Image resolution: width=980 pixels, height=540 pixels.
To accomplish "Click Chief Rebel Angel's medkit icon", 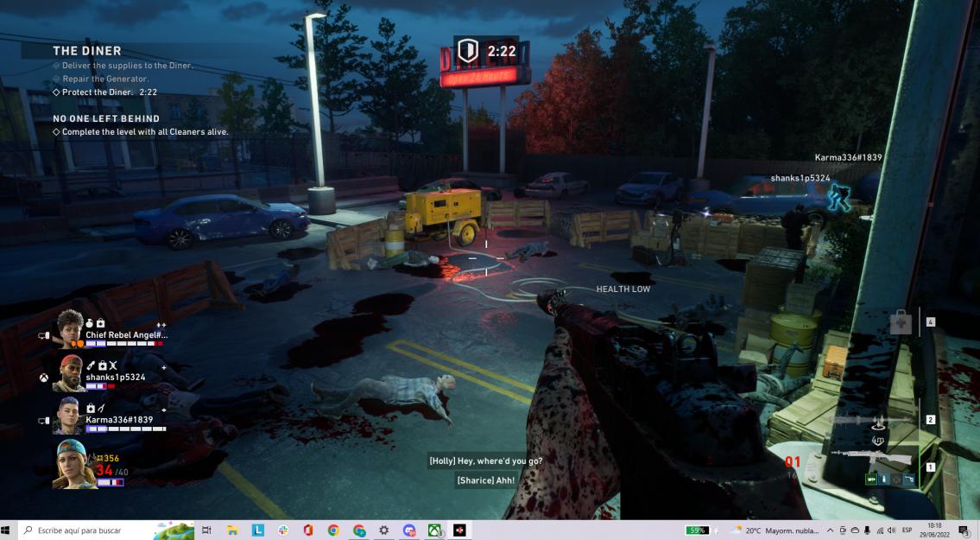I will pyautogui.click(x=101, y=323).
